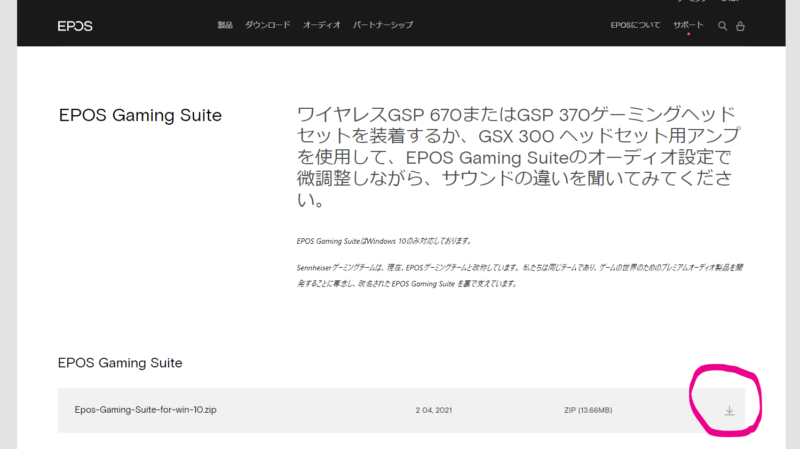Screen dimensions: 800x449
Task: Click the EPOS Gaming Suite download section heading
Action: coord(120,363)
